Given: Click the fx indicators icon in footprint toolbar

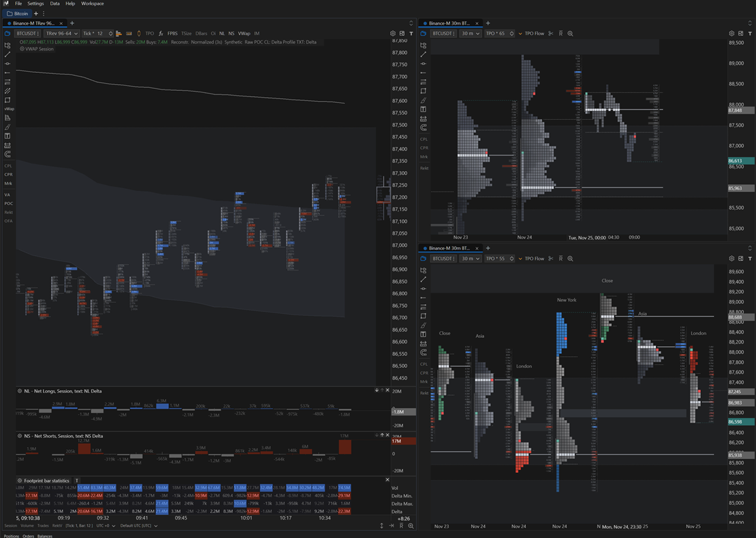Looking at the screenshot, I should (161, 34).
